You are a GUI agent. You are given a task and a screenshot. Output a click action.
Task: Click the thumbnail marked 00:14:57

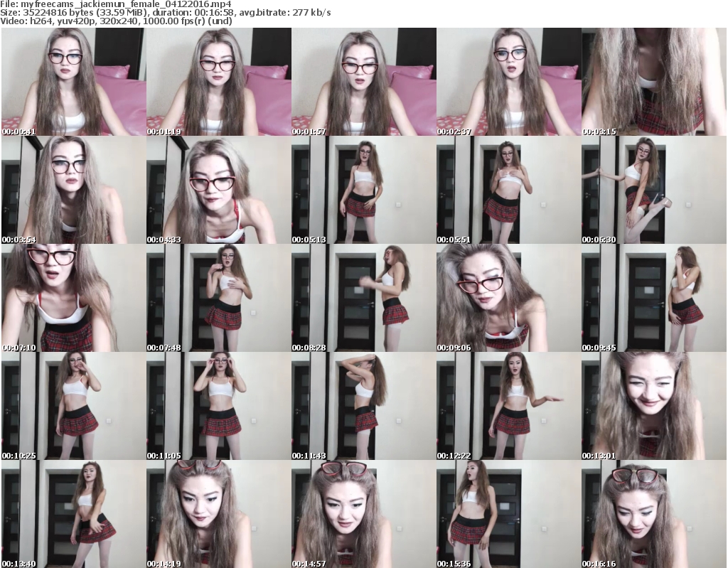coord(363,514)
